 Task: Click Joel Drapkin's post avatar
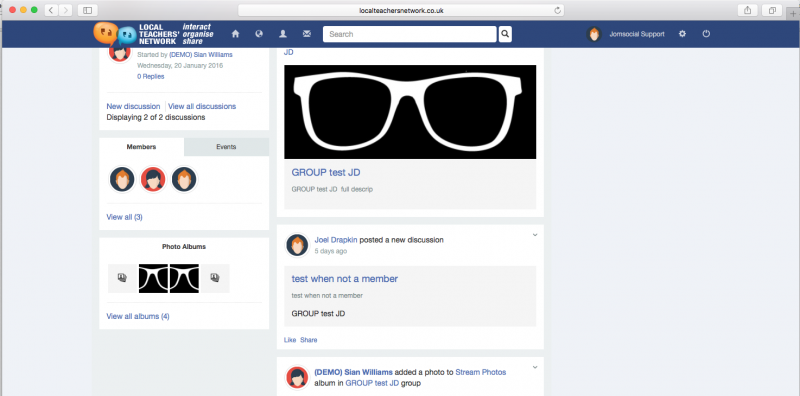click(x=297, y=245)
